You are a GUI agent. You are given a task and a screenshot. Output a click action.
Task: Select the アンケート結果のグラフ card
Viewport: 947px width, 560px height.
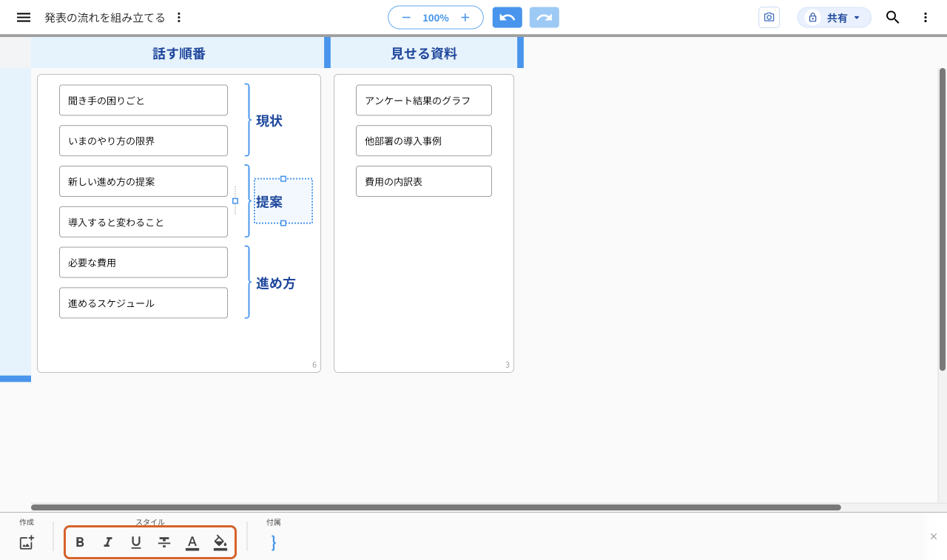coord(424,101)
